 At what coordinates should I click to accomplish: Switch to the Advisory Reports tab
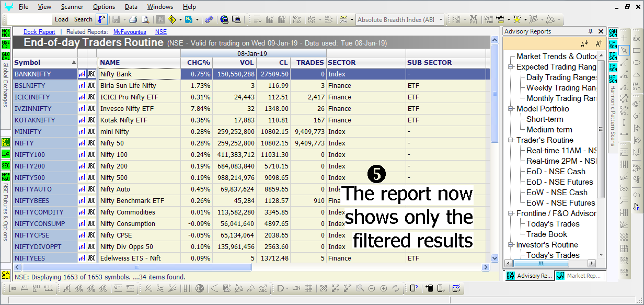coord(528,276)
